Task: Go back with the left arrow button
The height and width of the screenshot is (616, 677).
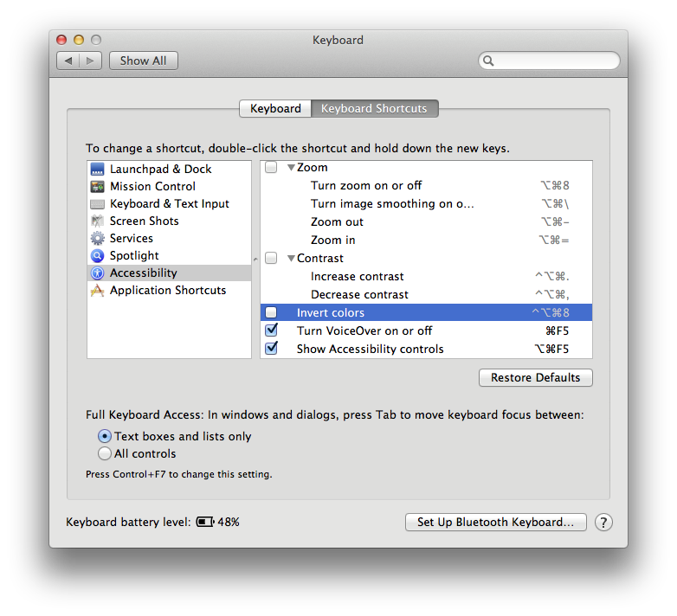Action: point(68,61)
